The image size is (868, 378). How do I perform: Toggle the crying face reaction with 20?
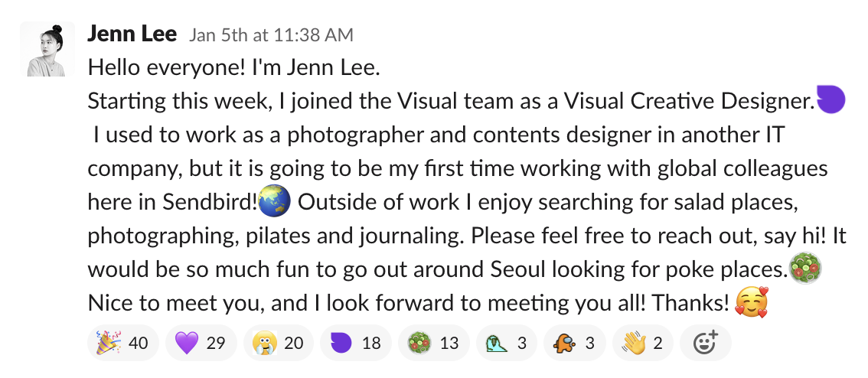[277, 343]
